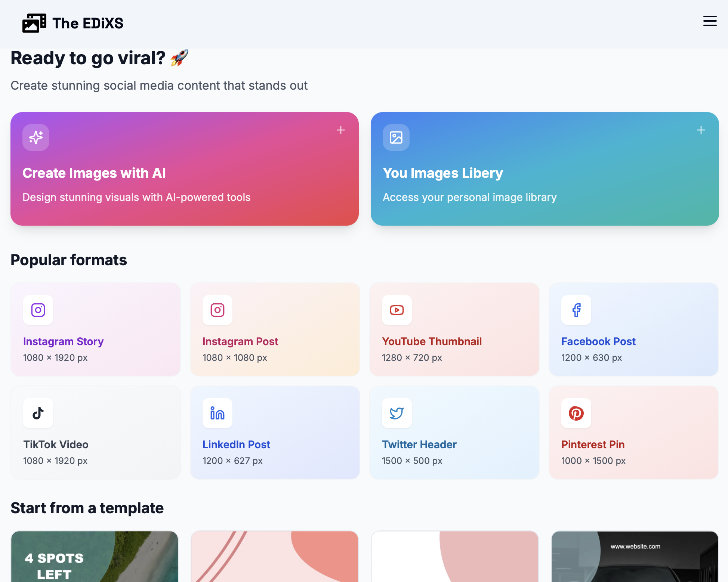
Task: Click the AI sparkle icon
Action: pyautogui.click(x=36, y=137)
